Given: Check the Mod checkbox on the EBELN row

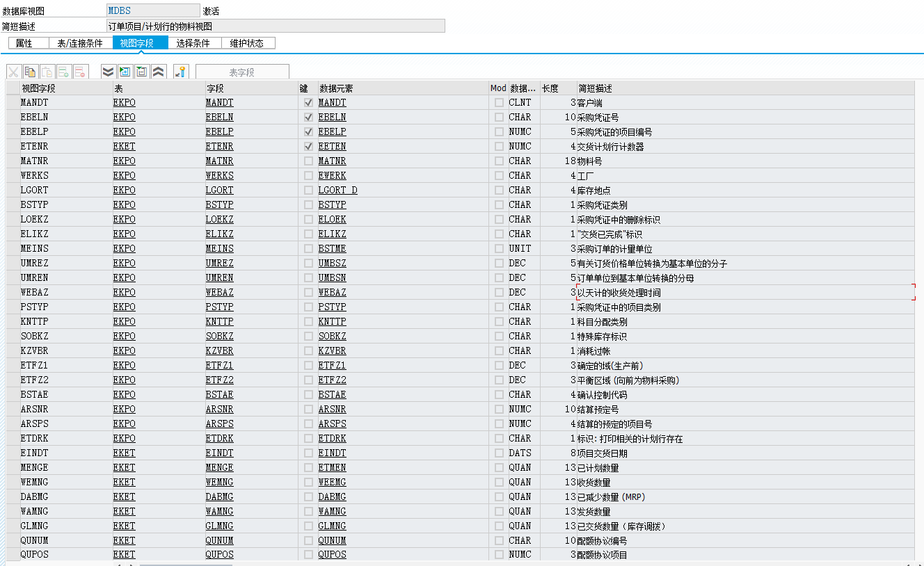Looking at the screenshot, I should point(497,117).
